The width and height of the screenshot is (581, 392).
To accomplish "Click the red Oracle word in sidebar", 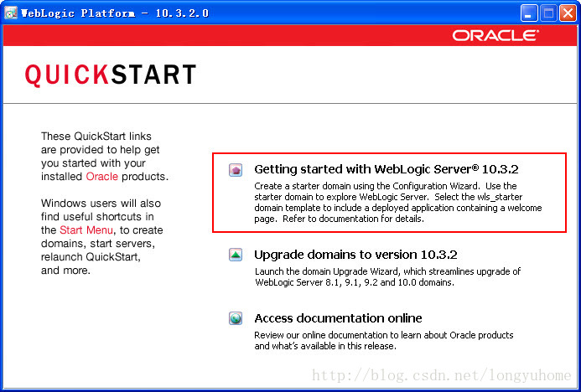I will pyautogui.click(x=102, y=177).
